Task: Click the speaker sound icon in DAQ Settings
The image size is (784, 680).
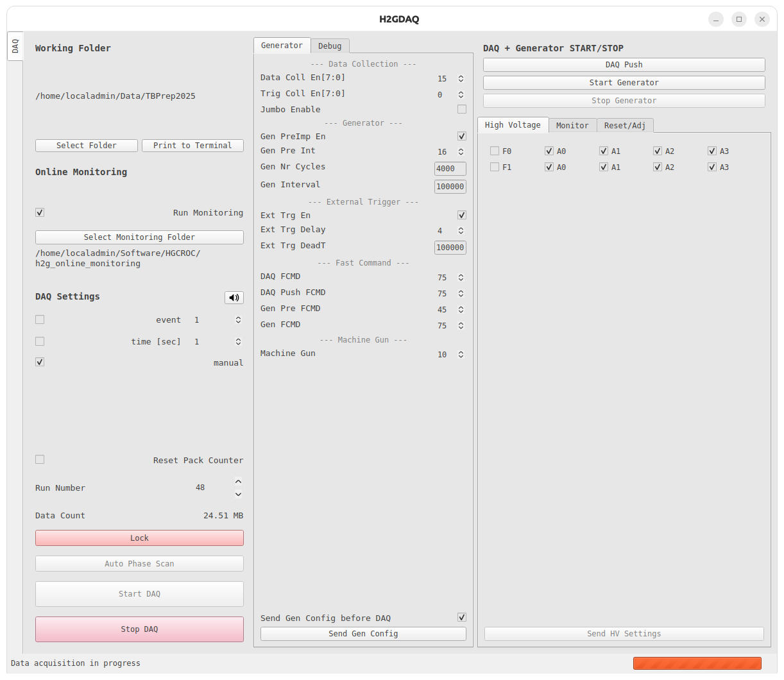Action: [x=234, y=298]
